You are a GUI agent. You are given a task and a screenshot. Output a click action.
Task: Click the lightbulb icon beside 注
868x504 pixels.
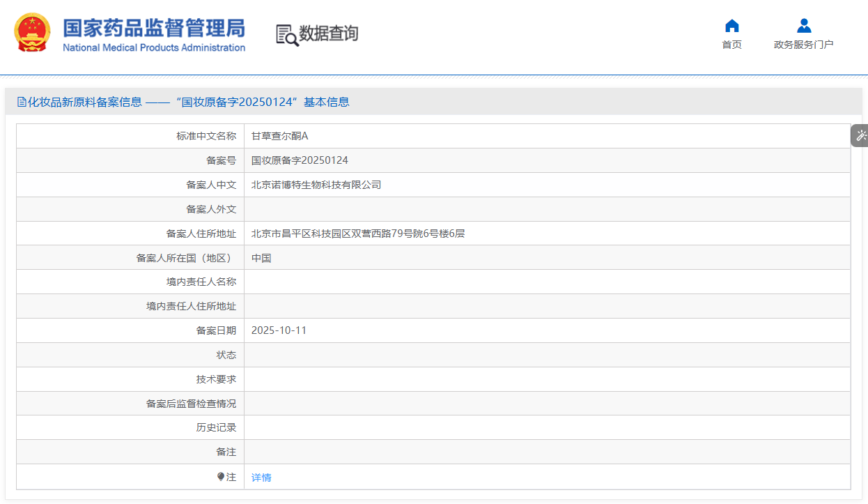[x=221, y=477]
